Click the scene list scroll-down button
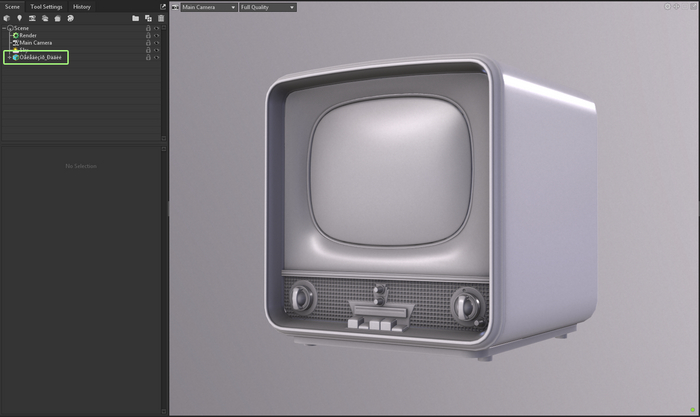Screen dimensions: 700x417 [164, 138]
